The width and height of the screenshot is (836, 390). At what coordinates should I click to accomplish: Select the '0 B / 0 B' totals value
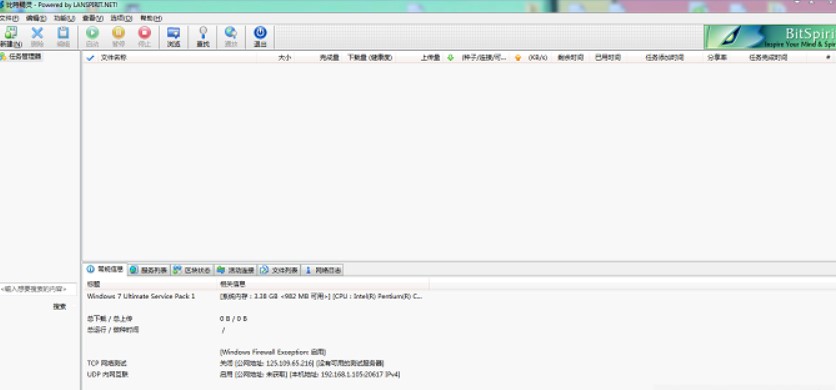coord(234,319)
